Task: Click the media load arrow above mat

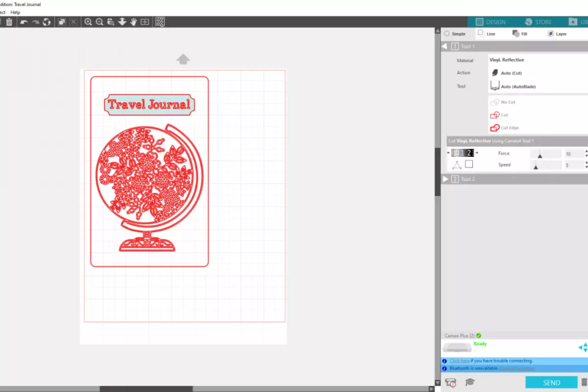Action: (183, 59)
